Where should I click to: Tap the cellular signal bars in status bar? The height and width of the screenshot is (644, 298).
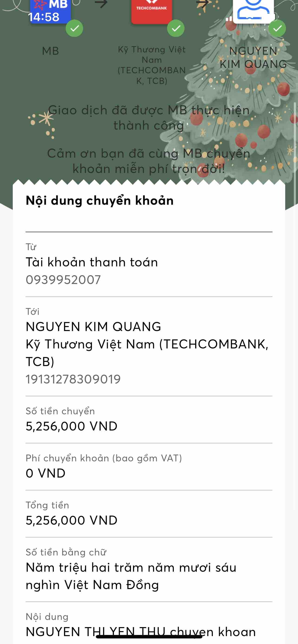(x=229, y=19)
